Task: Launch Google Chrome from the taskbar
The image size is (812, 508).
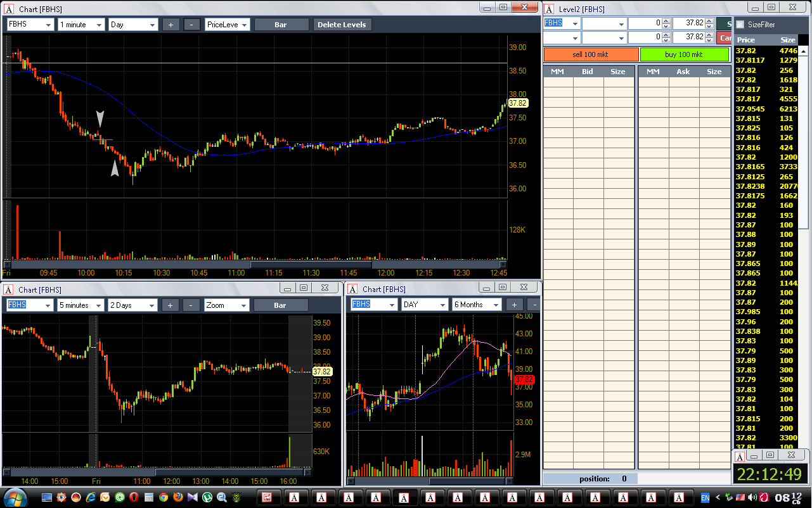Action: click(164, 498)
